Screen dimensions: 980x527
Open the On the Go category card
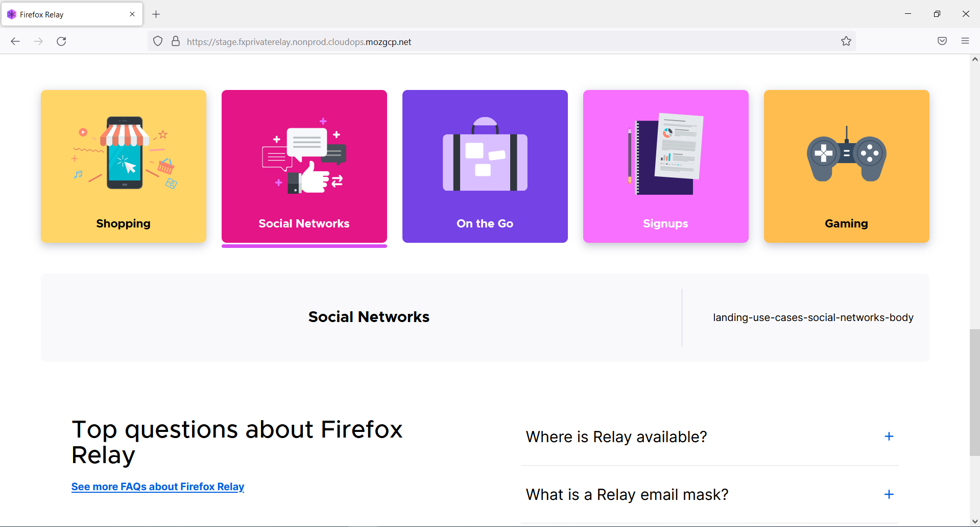click(485, 166)
